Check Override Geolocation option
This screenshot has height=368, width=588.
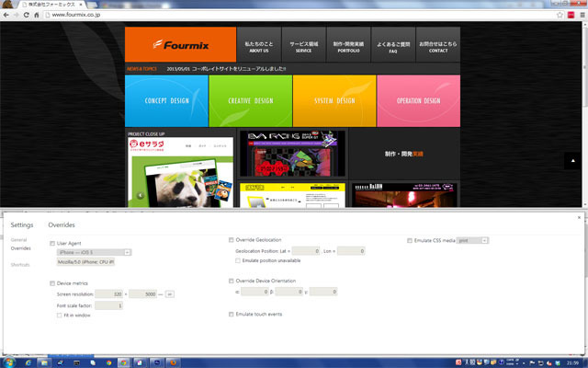click(231, 240)
